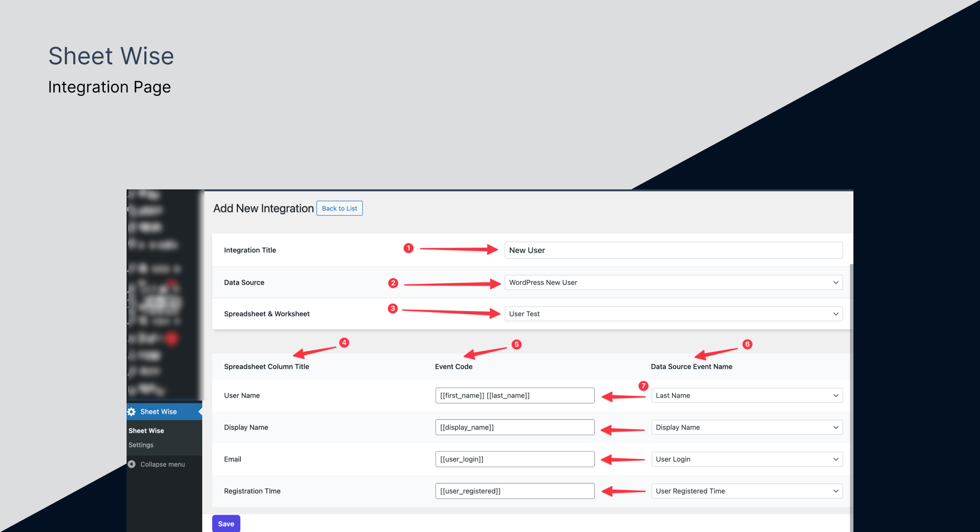Click the Event Code column header
Image resolution: width=980 pixels, height=532 pixels.
pyautogui.click(x=453, y=367)
